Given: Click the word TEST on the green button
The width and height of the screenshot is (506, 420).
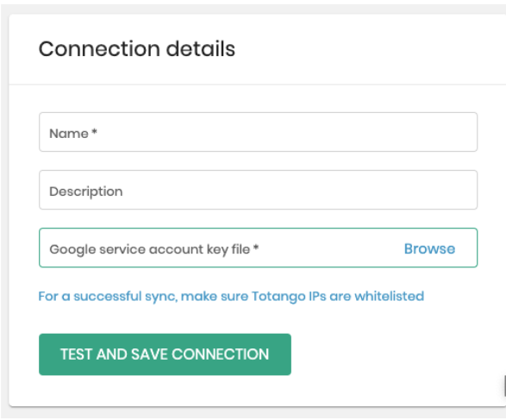Looking at the screenshot, I should 76,354.
